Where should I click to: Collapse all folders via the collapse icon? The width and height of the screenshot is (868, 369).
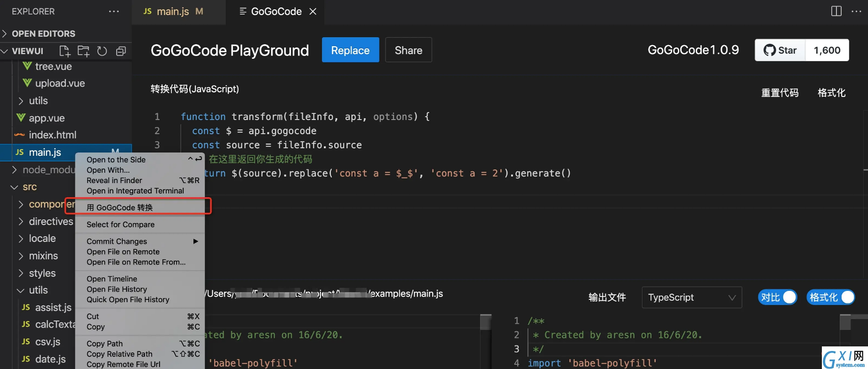pos(121,51)
